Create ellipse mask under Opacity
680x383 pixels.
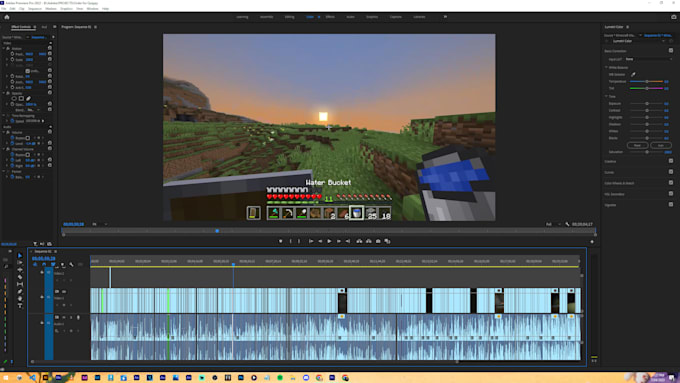13,98
